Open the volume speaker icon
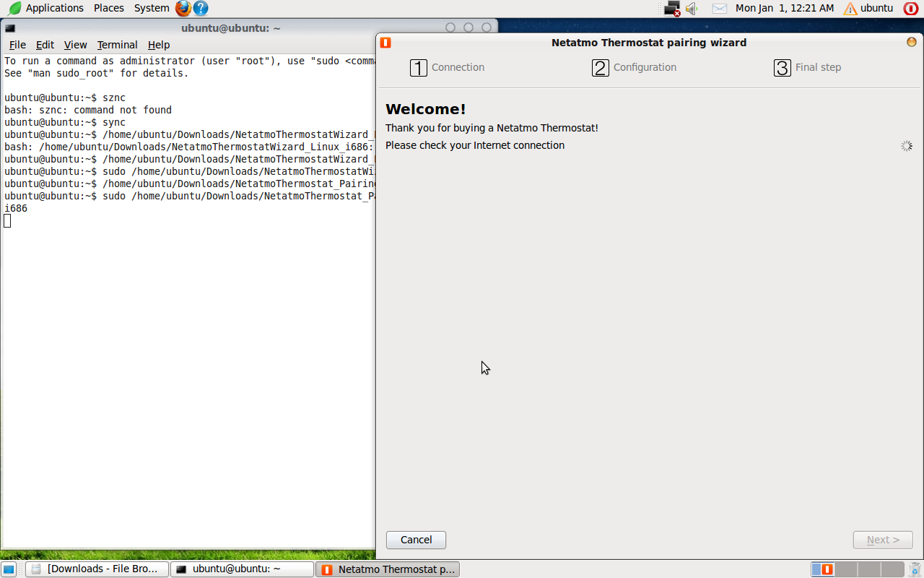The image size is (924, 578). [692, 9]
